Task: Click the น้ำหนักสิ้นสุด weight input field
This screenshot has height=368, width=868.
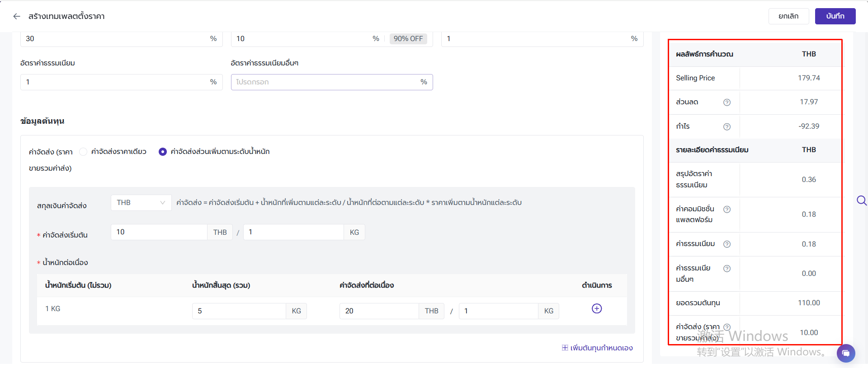Action: pyautogui.click(x=239, y=311)
